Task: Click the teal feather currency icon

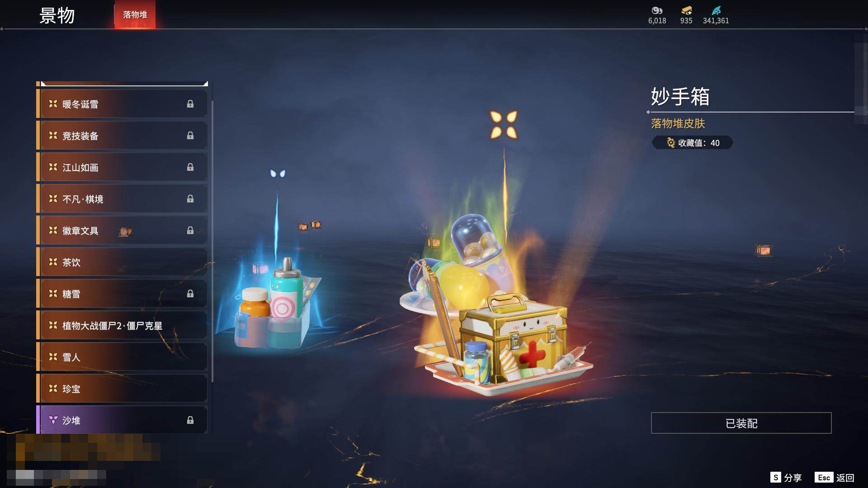Action: [x=716, y=10]
